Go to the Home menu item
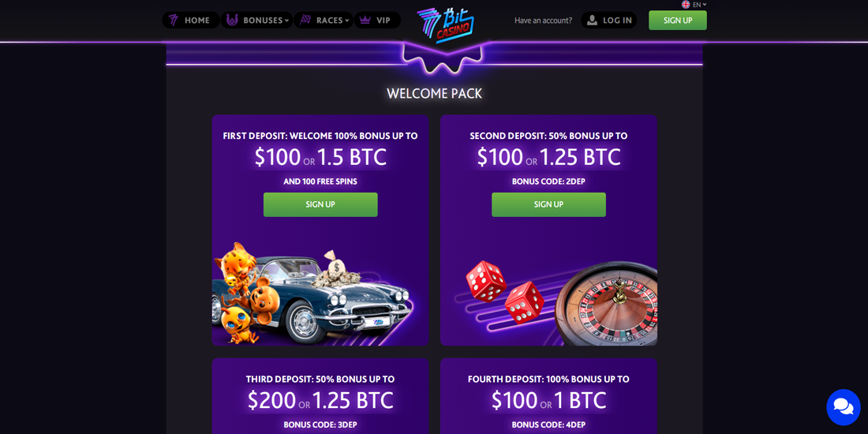 tap(191, 21)
